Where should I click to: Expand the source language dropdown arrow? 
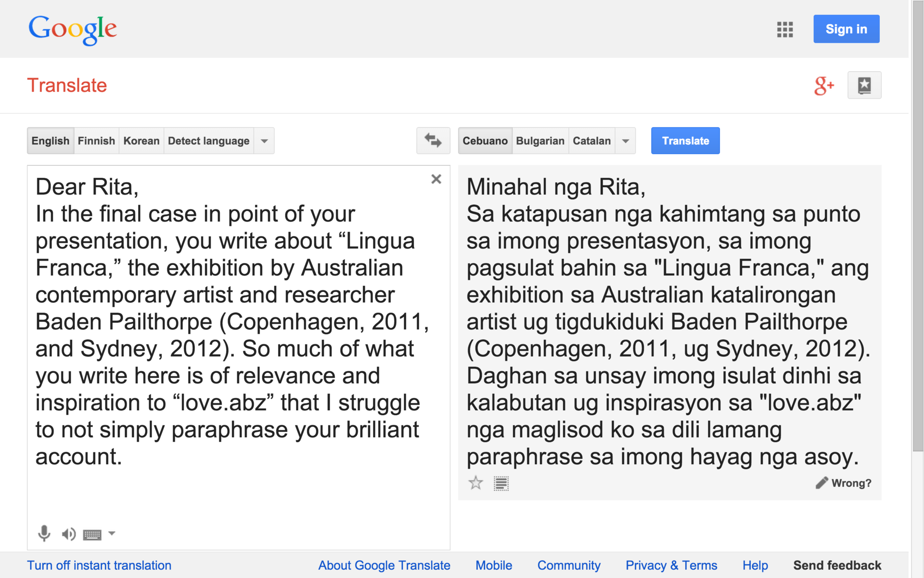[264, 141]
